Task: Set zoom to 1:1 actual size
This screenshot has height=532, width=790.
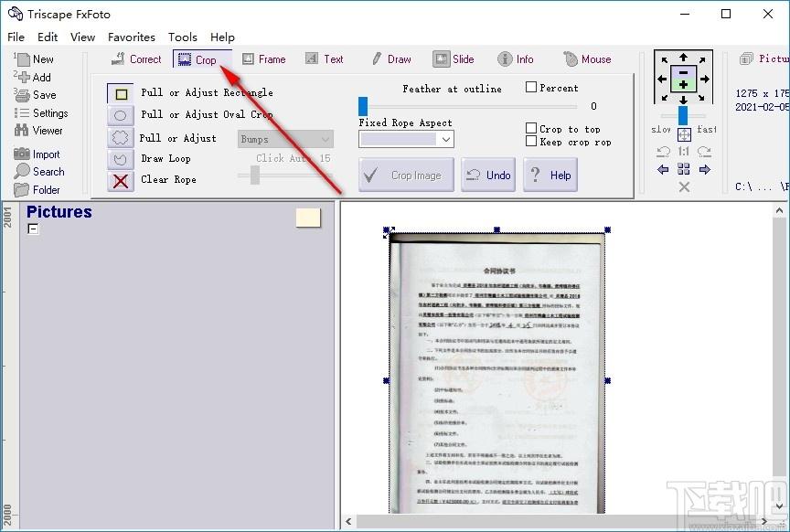Action: tap(684, 151)
